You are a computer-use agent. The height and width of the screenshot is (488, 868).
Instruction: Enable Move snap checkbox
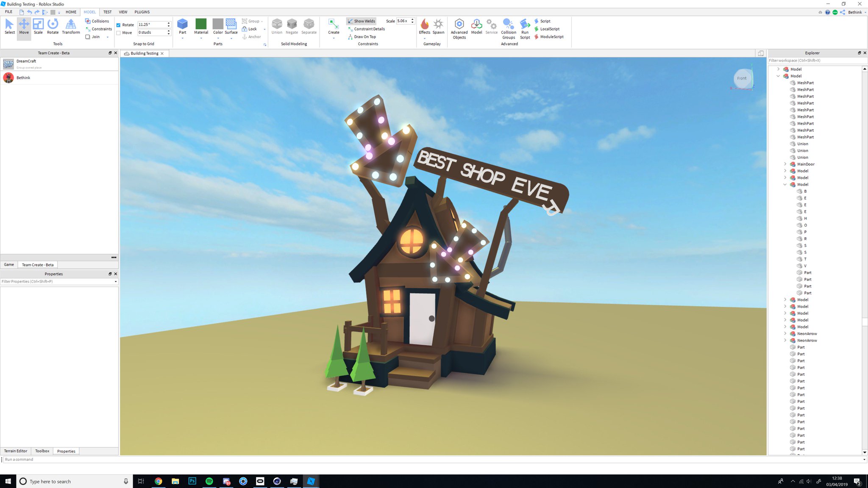coord(119,33)
